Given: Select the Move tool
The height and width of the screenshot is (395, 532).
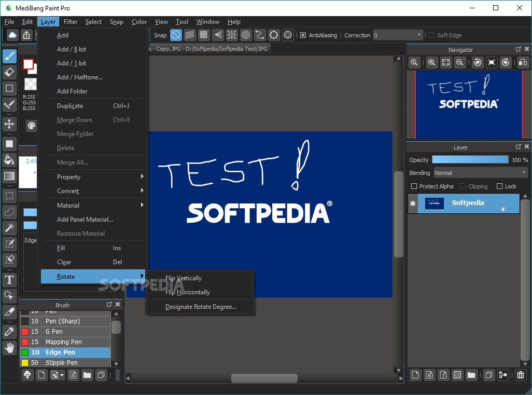Looking at the screenshot, I should (x=9, y=124).
